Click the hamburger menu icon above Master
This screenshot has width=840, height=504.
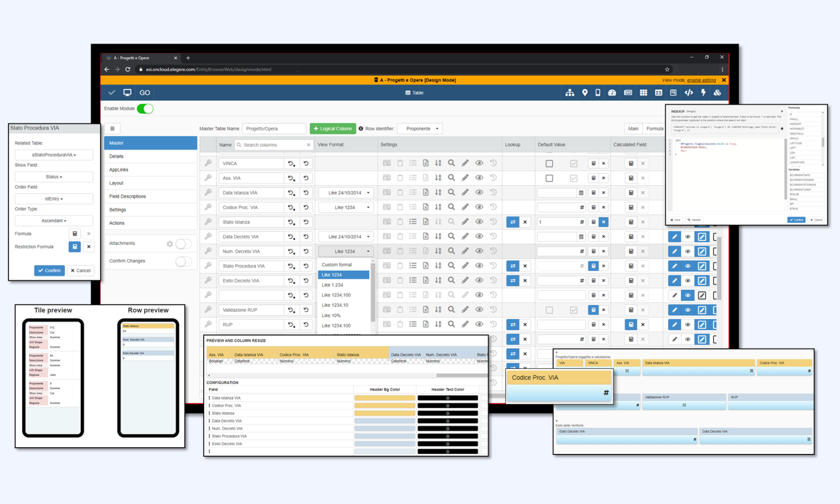(x=112, y=129)
